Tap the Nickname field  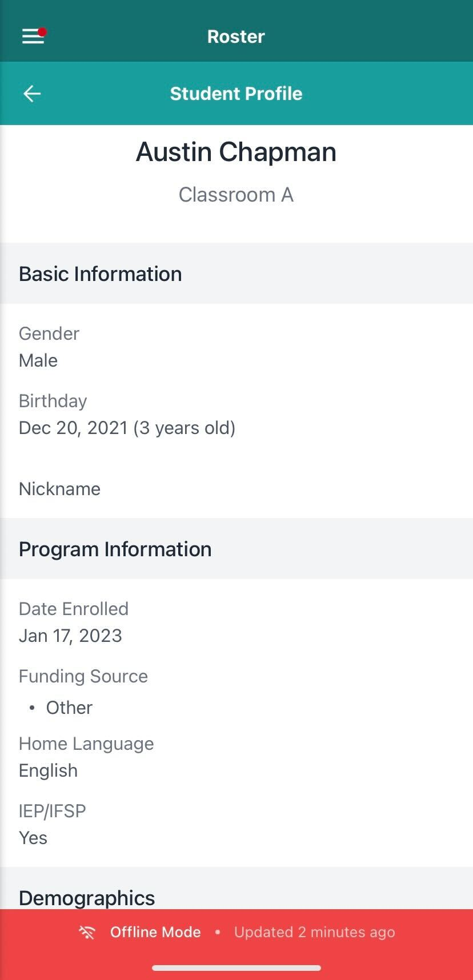[59, 489]
